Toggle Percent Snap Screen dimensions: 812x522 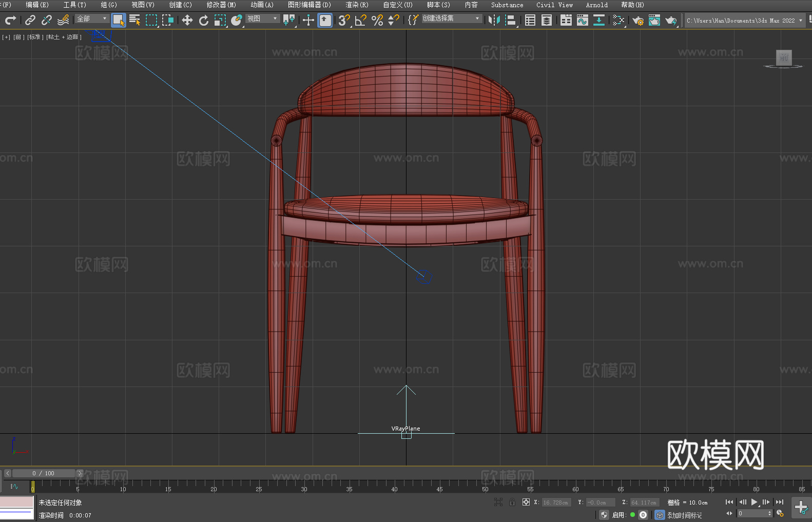[377, 20]
